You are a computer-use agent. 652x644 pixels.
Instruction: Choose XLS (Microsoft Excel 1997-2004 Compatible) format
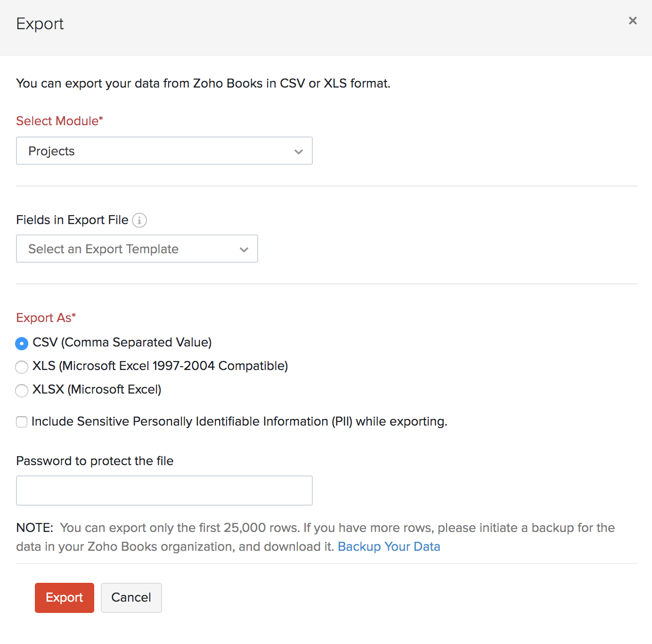22,367
